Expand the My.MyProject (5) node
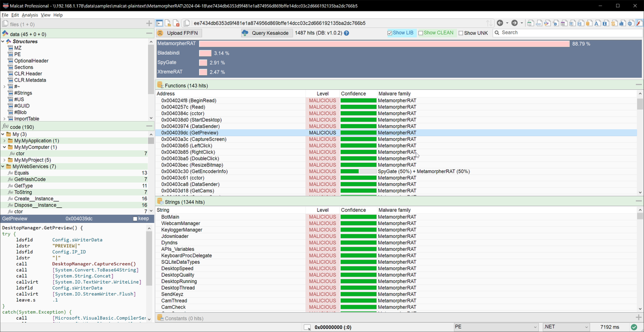Image resolution: width=644 pixels, height=332 pixels. point(4,160)
